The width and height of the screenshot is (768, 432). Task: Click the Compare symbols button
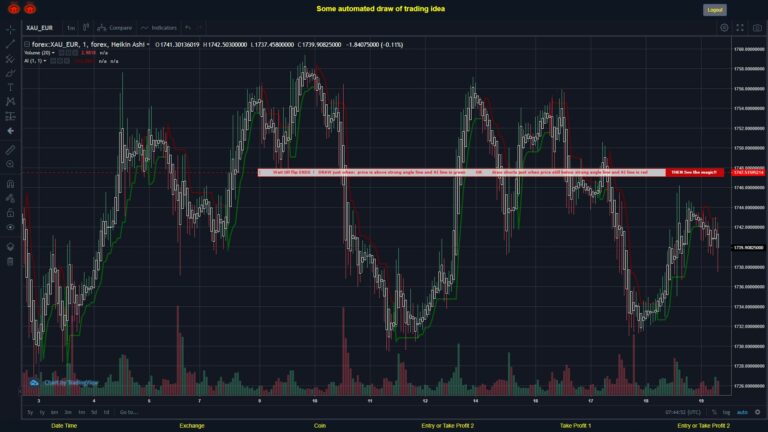pos(115,28)
